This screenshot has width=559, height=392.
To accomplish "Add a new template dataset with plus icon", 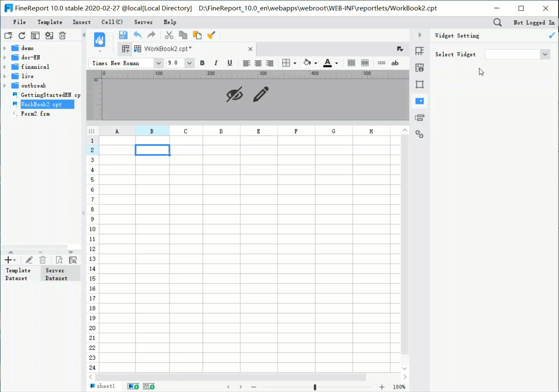I will pyautogui.click(x=8, y=260).
